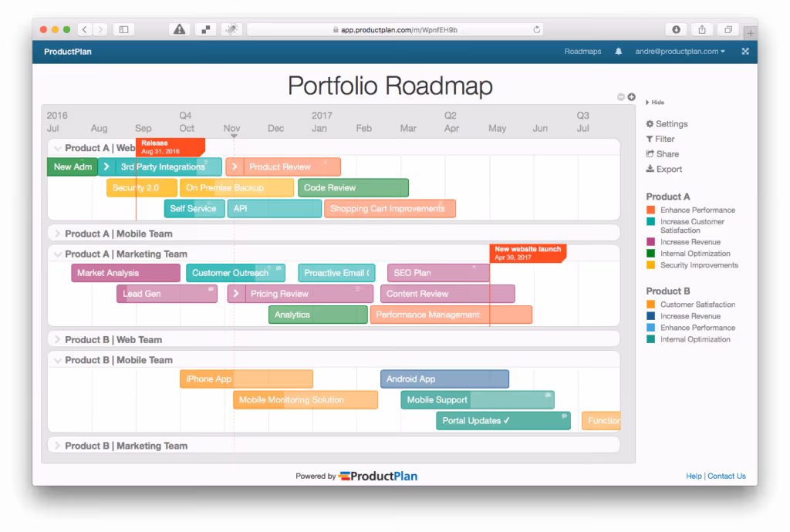Zoom out with the minus icon
Viewport: 790px width, 532px height.
point(620,96)
